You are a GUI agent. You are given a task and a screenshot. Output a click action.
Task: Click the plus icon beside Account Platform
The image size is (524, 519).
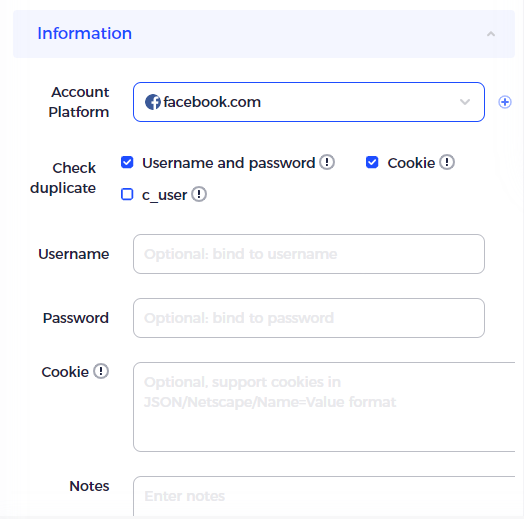pyautogui.click(x=505, y=102)
